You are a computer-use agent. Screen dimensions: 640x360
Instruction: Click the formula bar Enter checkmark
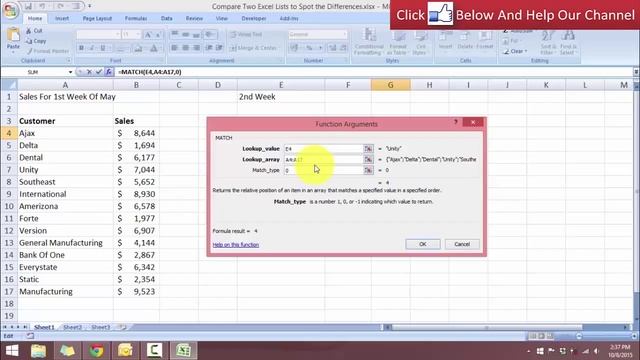99,72
